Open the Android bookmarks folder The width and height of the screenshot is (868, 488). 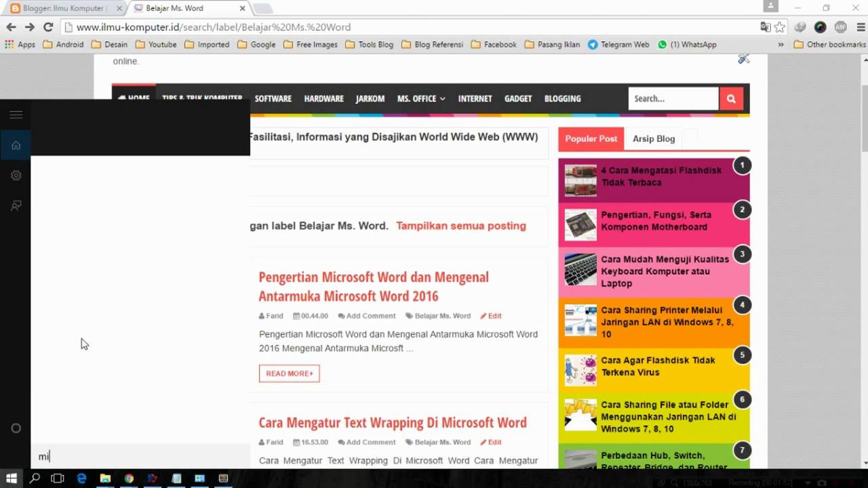(x=63, y=45)
